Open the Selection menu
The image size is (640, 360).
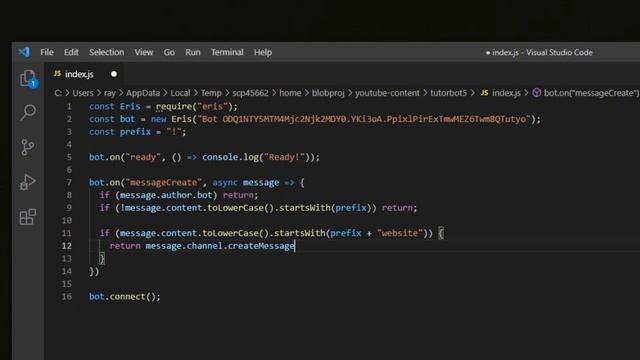(x=107, y=52)
